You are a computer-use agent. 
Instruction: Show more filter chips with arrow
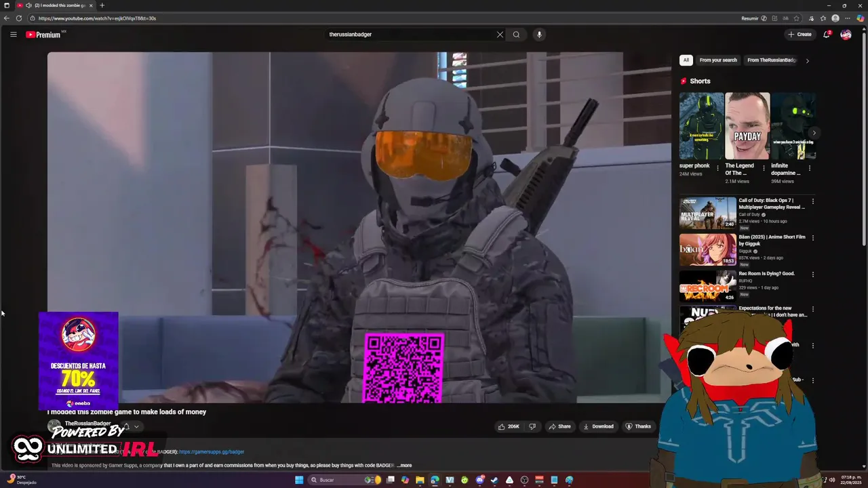(807, 60)
